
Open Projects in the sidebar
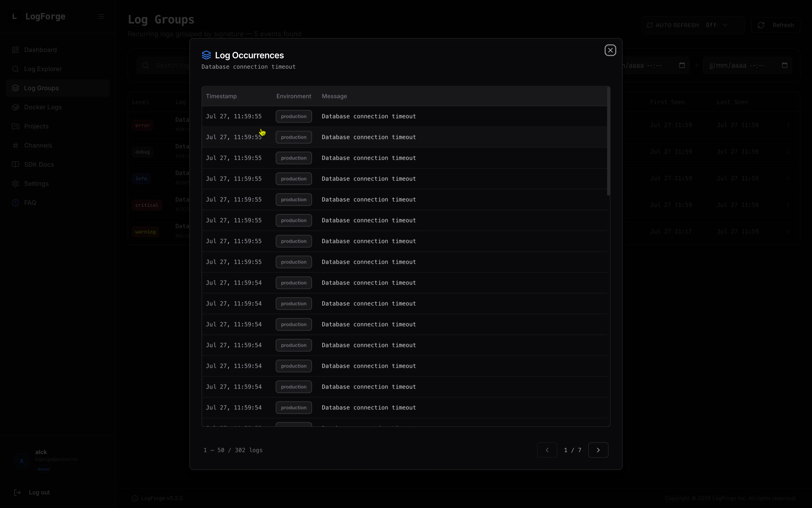coord(58,126)
